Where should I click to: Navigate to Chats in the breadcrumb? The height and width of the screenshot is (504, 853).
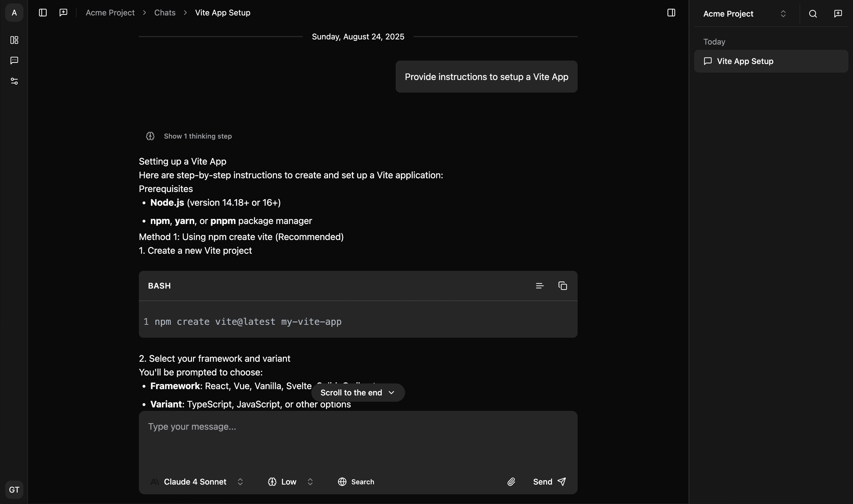click(x=165, y=13)
